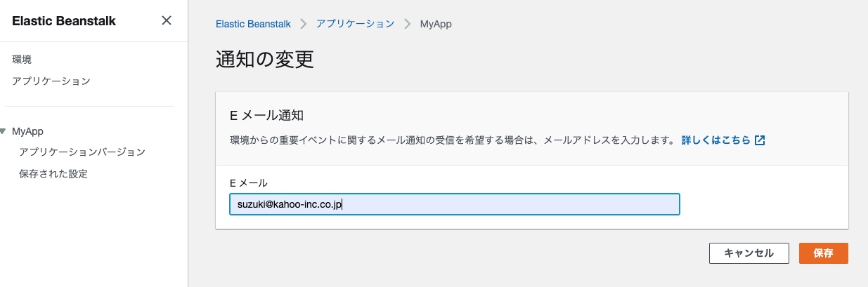This screenshot has width=868, height=287.
Task: Save changes with the 保存 button
Action: (x=823, y=253)
